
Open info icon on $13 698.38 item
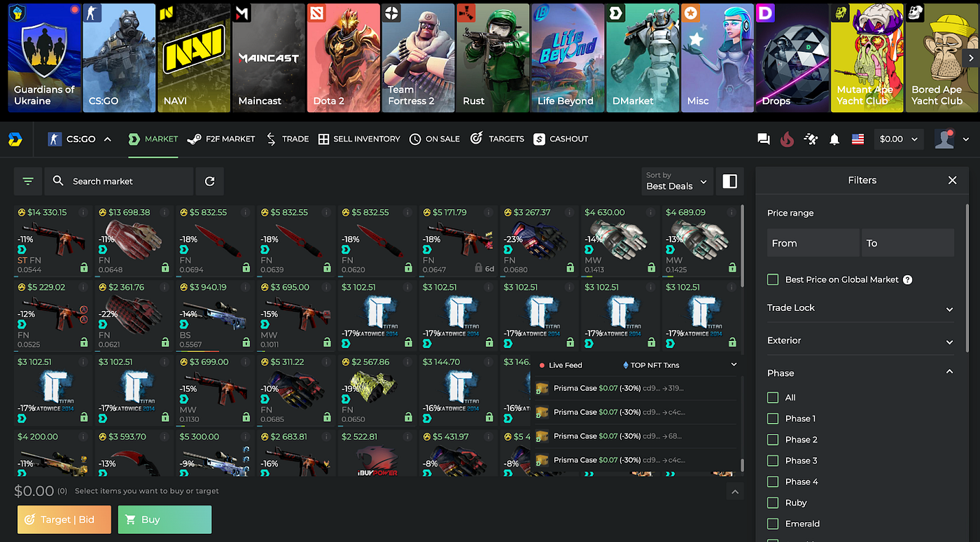164,212
